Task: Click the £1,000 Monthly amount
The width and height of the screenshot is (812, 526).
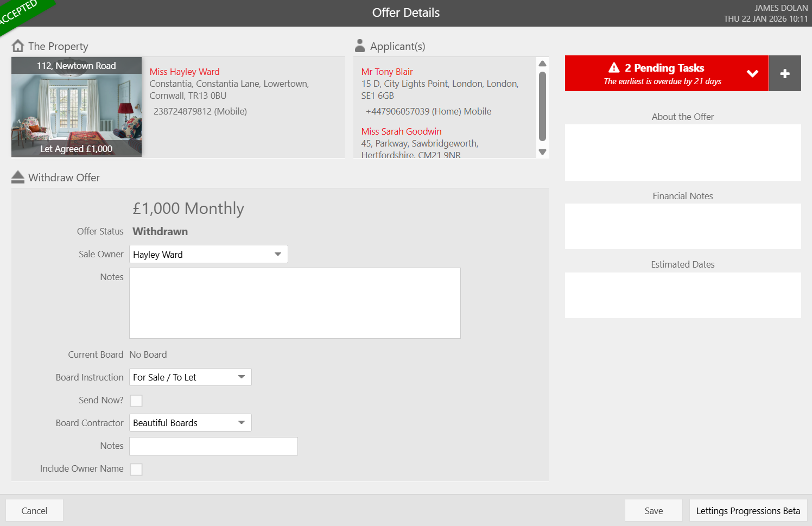Action: (x=188, y=208)
